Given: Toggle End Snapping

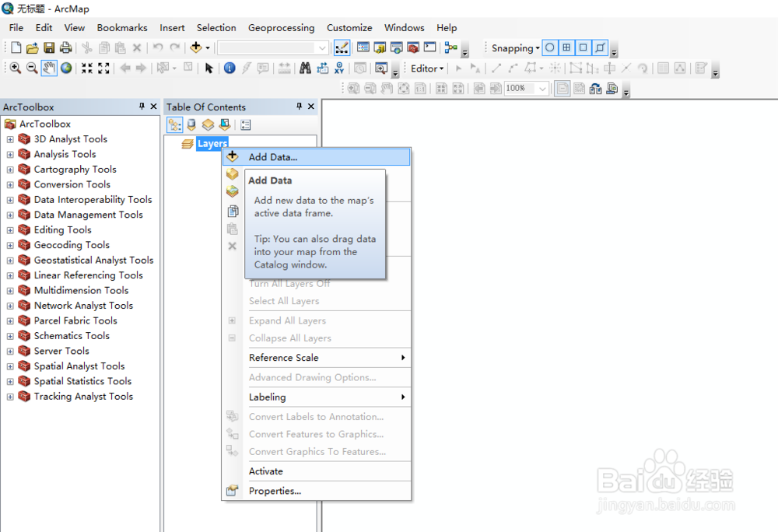Looking at the screenshot, I should coord(566,47).
